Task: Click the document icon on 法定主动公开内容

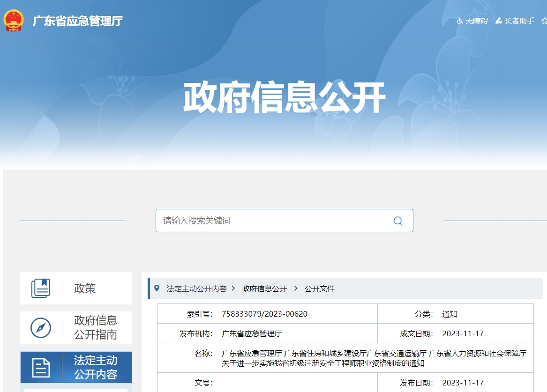Action: tap(40, 367)
